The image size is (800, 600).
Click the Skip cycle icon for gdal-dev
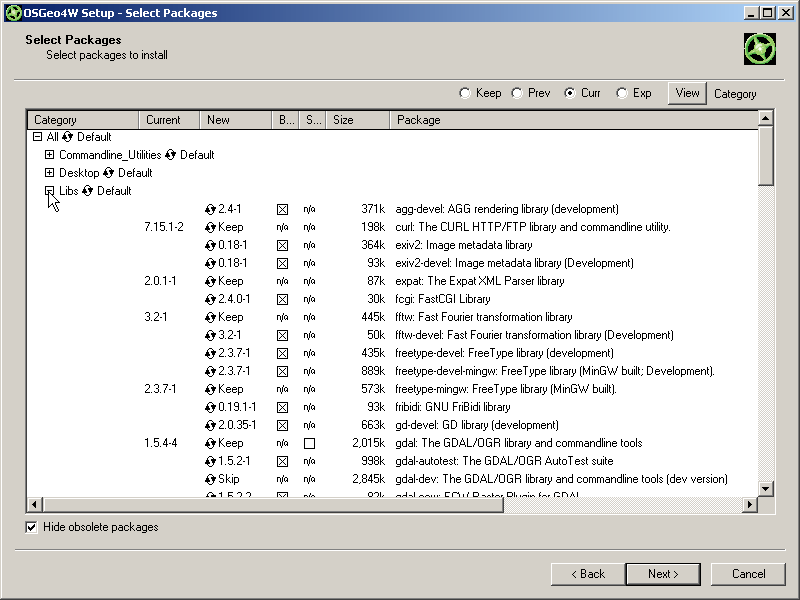(x=210, y=480)
